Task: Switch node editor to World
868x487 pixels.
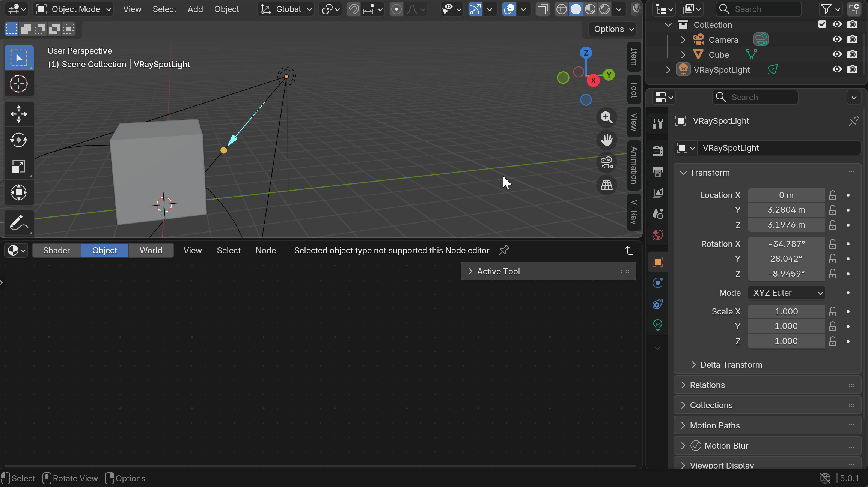Action: coord(151,250)
